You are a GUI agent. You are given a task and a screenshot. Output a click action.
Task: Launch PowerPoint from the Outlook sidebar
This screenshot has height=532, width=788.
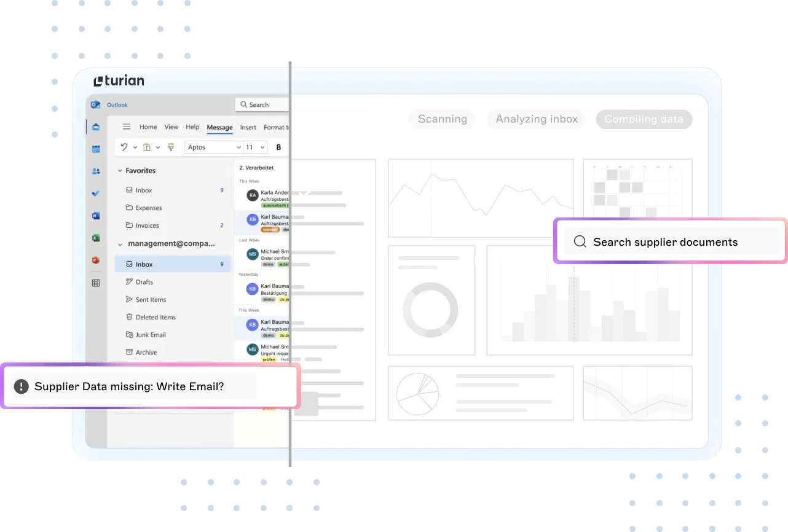tap(96, 260)
